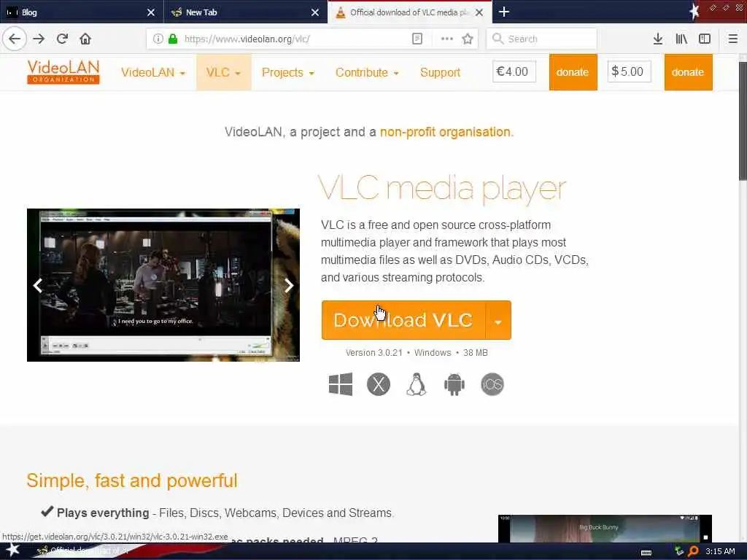Open the keyboard icon in system tray
Viewport: 747px width, 560px height.
coord(646,553)
